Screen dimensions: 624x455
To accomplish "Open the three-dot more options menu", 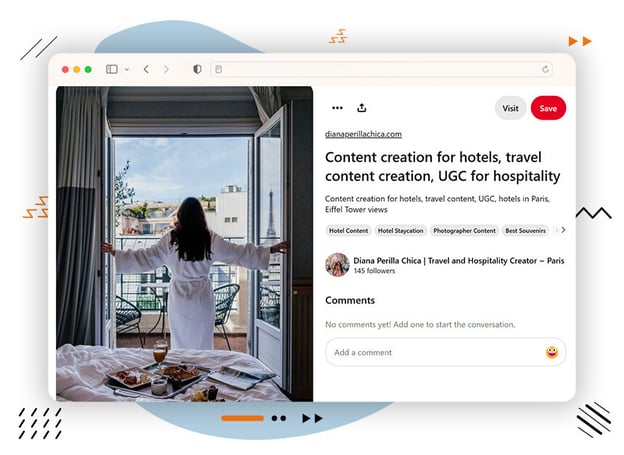I will (337, 108).
